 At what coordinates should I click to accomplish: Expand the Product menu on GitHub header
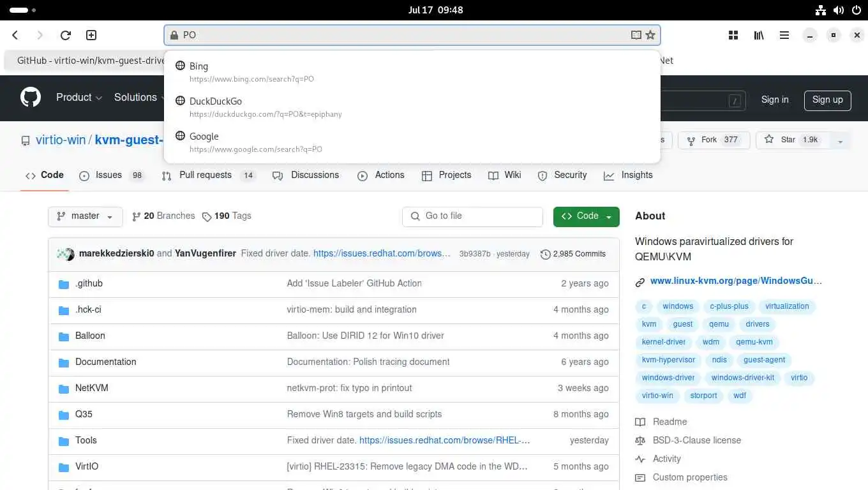click(79, 98)
